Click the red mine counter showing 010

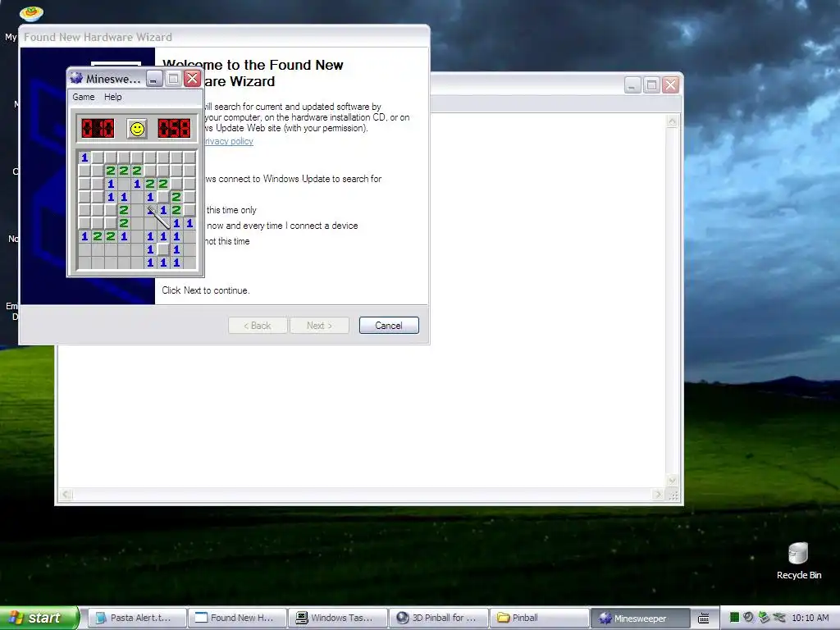(x=98, y=129)
